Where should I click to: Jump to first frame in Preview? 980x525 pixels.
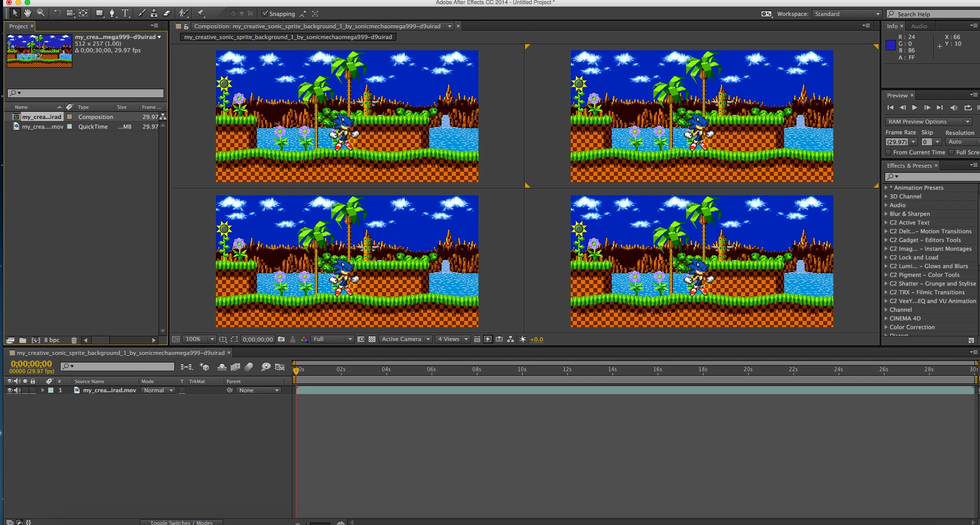pyautogui.click(x=890, y=108)
